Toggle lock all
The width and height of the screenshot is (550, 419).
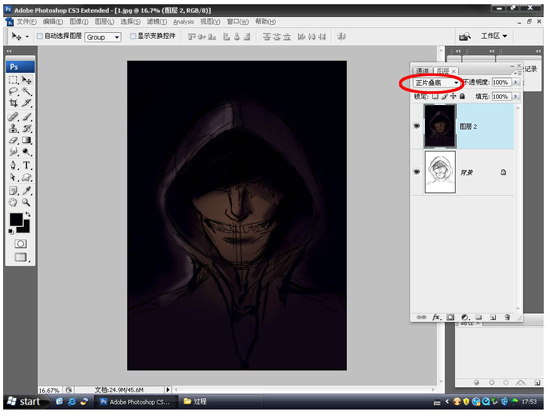462,96
